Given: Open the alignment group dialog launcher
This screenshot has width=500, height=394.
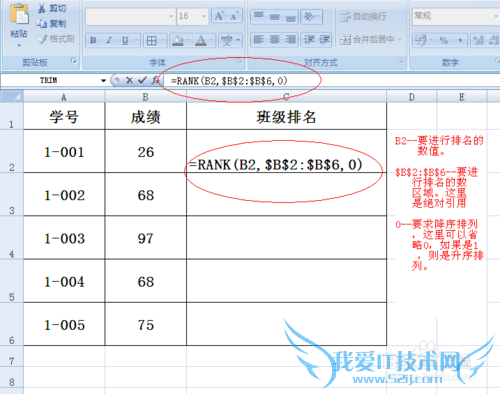Looking at the screenshot, I should [x=401, y=61].
